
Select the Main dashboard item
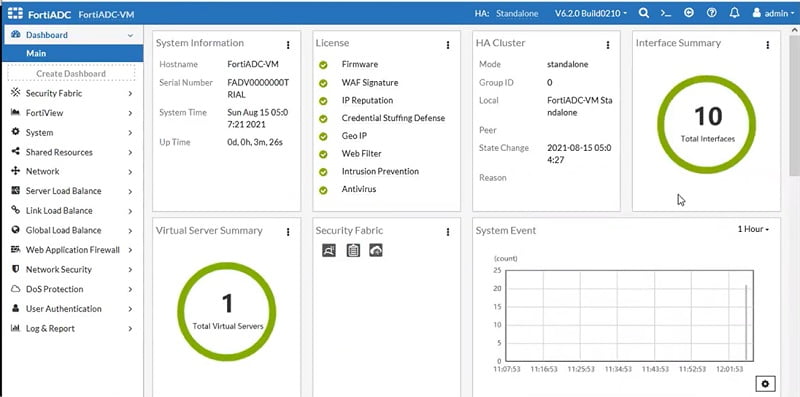[72, 54]
